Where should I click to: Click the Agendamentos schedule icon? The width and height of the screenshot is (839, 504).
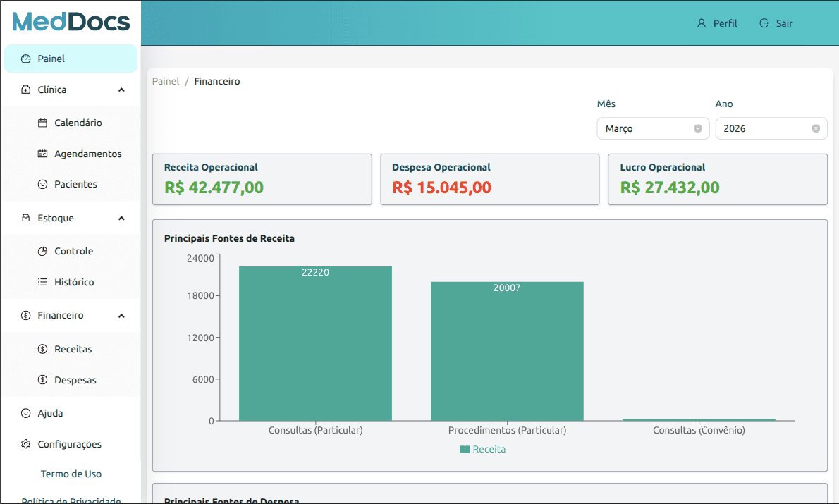42,154
